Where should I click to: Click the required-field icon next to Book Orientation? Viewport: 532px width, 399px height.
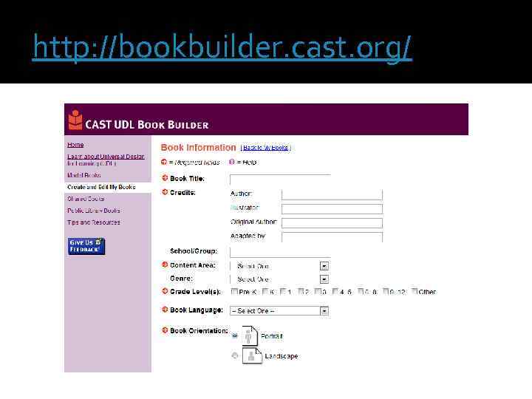pos(165,330)
